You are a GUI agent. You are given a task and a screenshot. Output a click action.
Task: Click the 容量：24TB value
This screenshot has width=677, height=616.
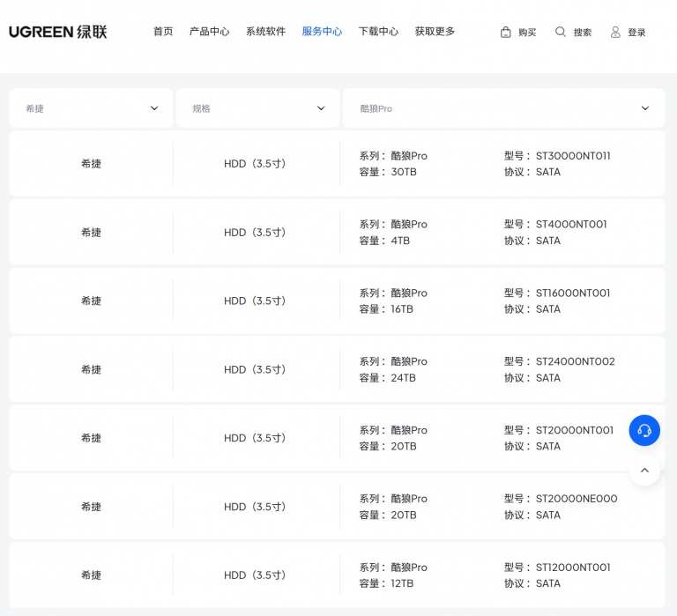click(x=387, y=378)
